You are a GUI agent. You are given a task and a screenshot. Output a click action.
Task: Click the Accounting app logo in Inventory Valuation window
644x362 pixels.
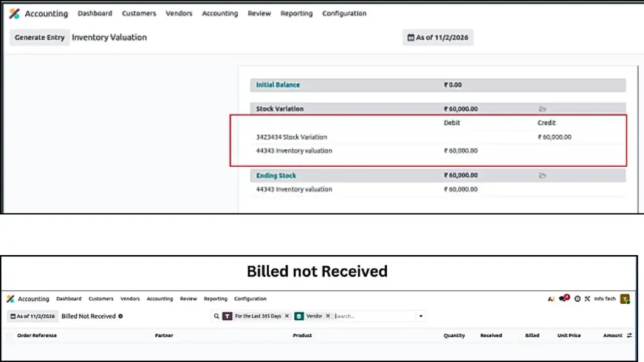(x=14, y=14)
